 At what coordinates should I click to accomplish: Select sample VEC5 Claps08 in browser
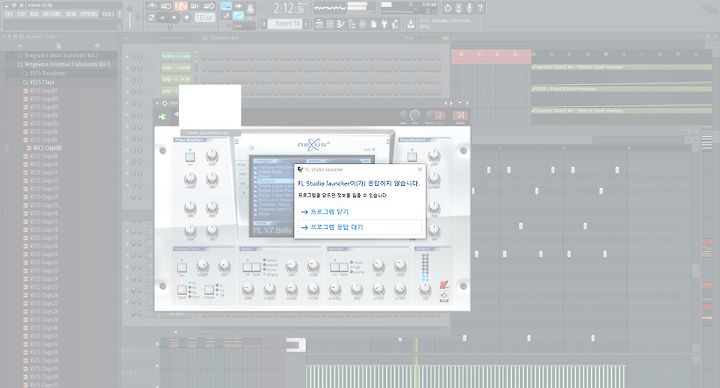[45, 148]
